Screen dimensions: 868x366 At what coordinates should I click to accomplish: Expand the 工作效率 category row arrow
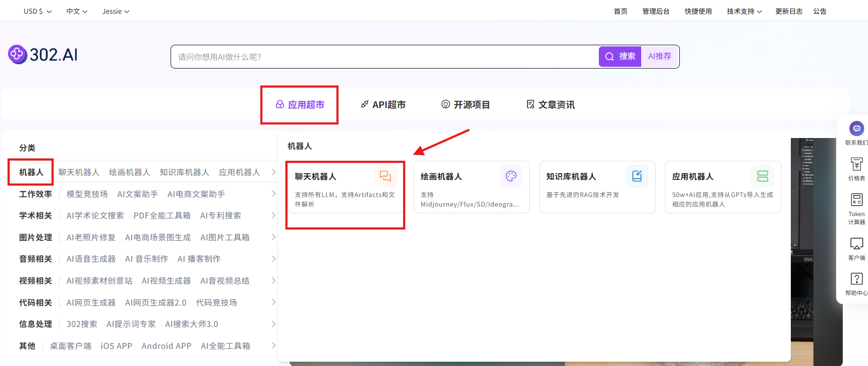tap(273, 194)
